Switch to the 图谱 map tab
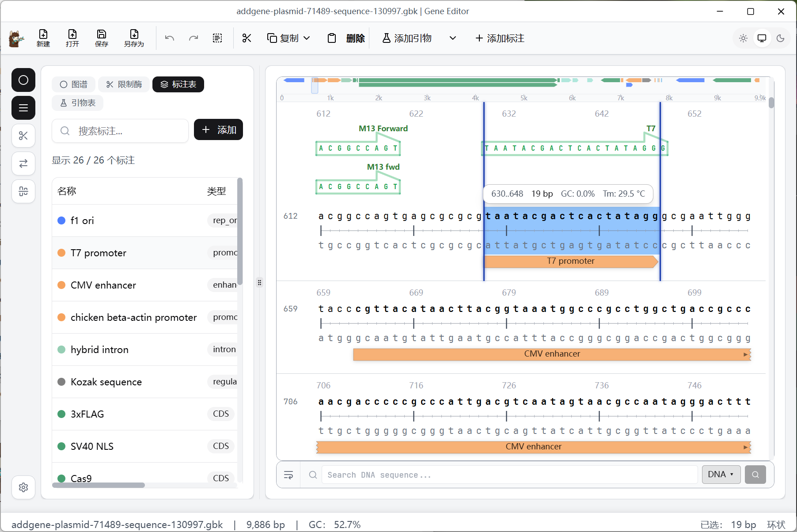Image resolution: width=797 pixels, height=532 pixels. click(74, 84)
